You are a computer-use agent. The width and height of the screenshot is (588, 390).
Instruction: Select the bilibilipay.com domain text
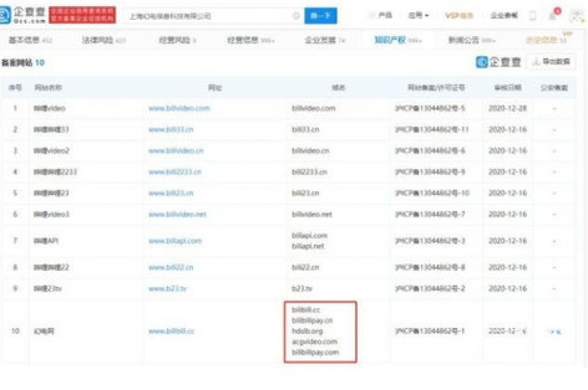click(315, 353)
